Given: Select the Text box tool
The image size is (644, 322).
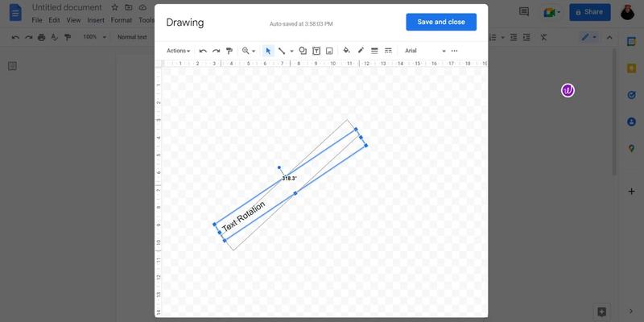Looking at the screenshot, I should pos(316,51).
